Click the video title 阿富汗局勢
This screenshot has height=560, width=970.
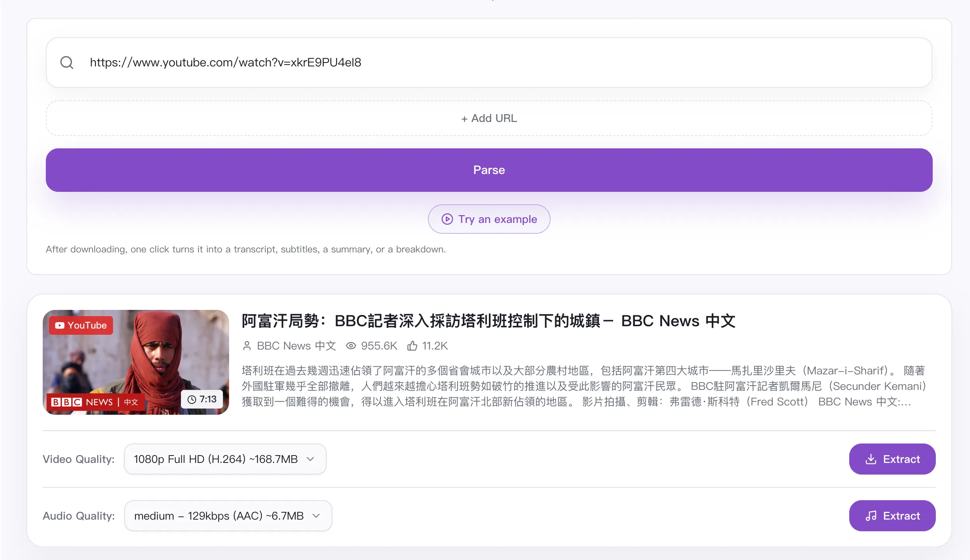pos(488,321)
